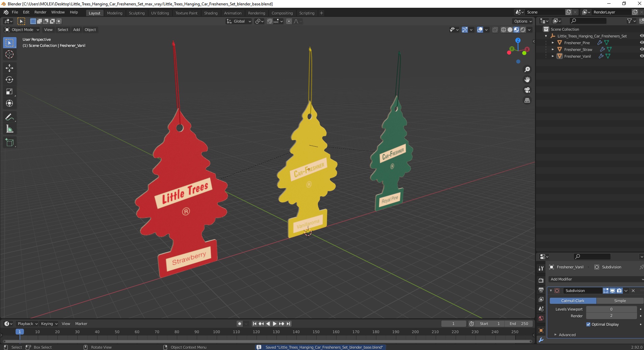Screen dimensions: 644x350
Task: Switch to the Shading workspace tab
Action: [211, 13]
